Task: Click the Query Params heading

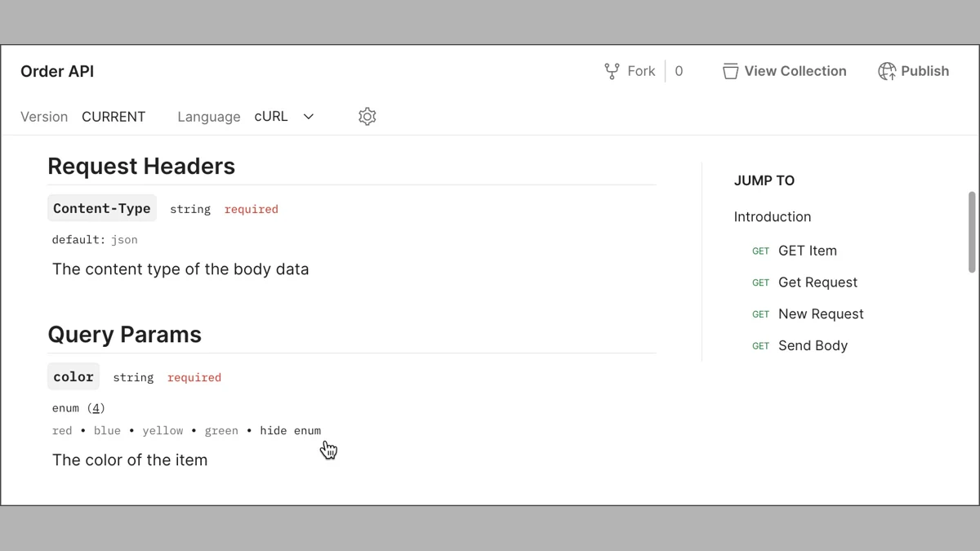Action: (124, 335)
